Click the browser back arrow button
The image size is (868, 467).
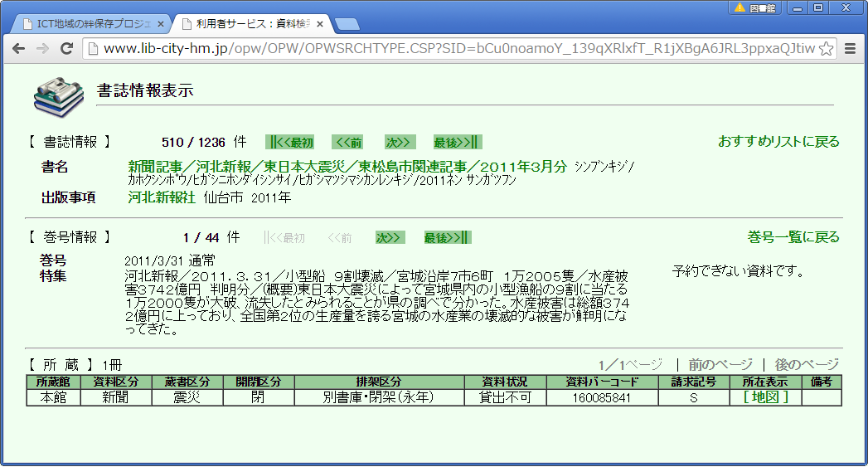(x=18, y=49)
